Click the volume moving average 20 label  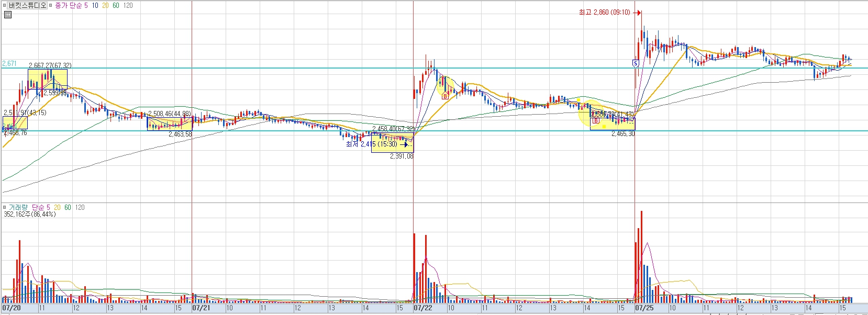(x=58, y=208)
